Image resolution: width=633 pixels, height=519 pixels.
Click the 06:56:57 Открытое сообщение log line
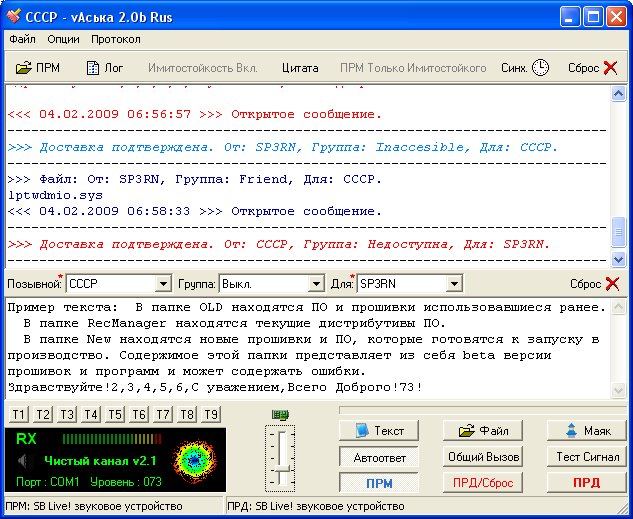point(194,115)
